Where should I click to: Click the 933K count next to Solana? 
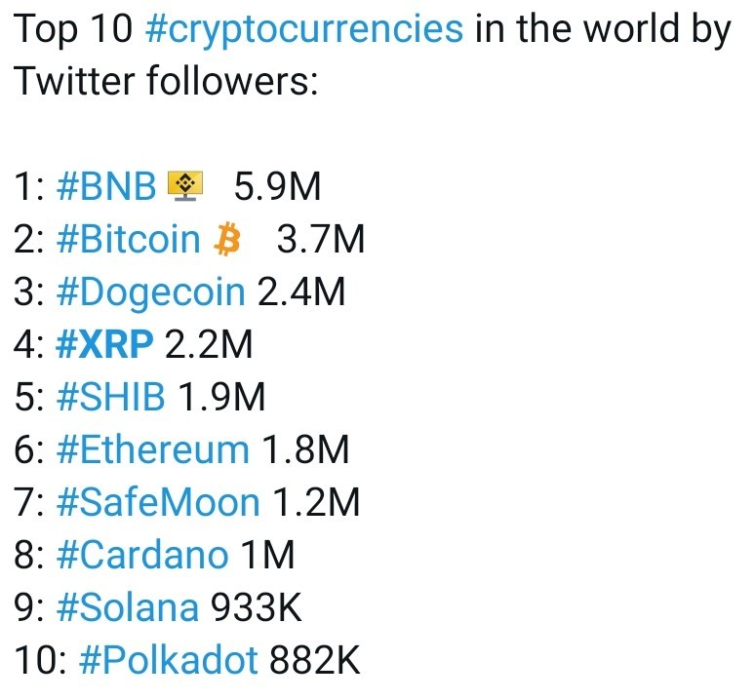(257, 607)
